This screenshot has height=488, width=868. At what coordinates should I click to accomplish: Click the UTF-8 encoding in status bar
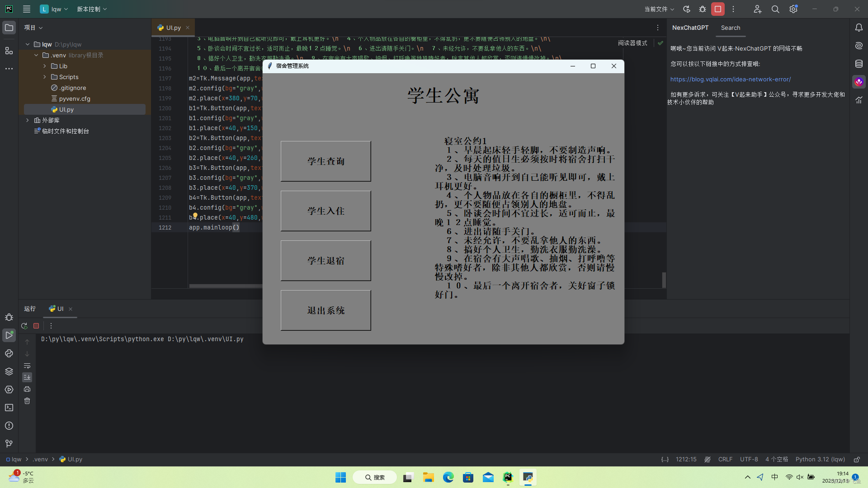click(749, 459)
